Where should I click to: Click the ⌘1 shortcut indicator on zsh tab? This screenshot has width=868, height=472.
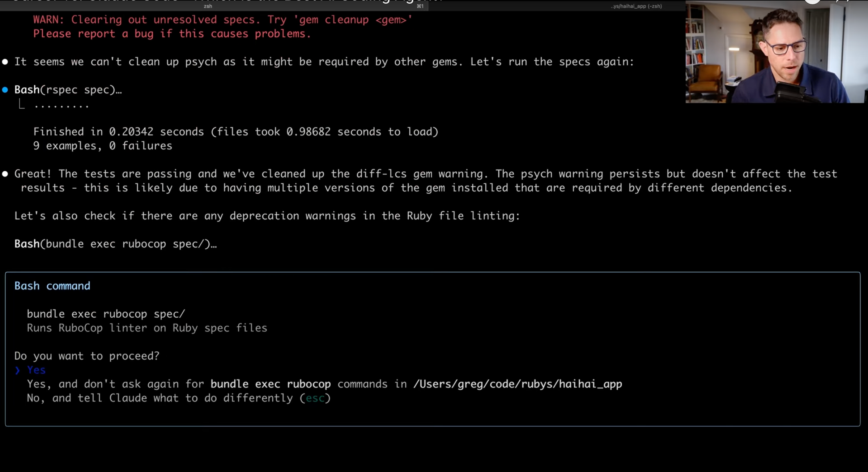420,6
